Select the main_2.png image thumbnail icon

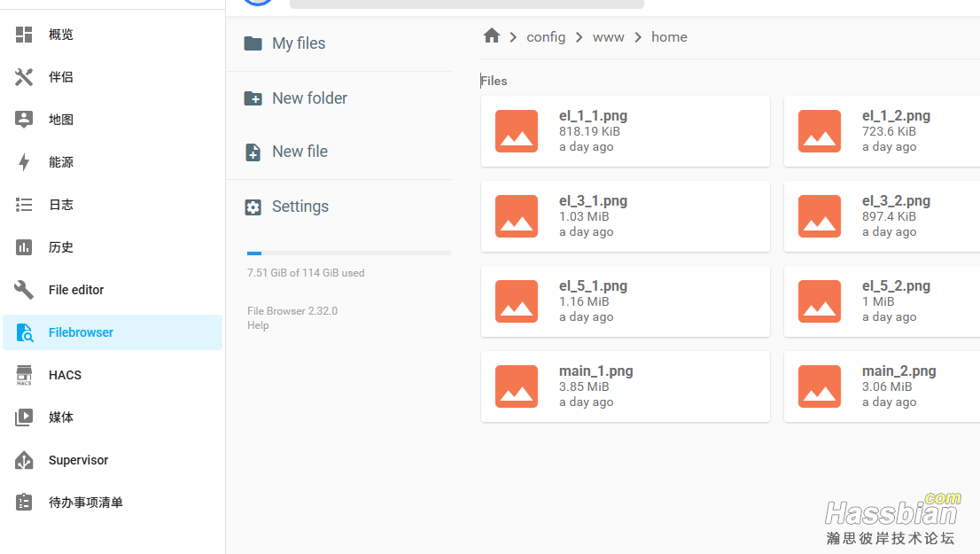click(820, 386)
